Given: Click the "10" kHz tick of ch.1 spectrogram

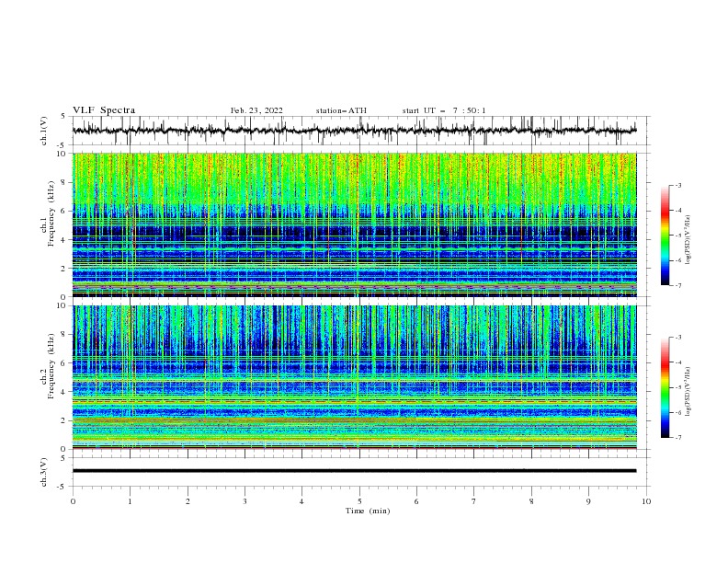Looking at the screenshot, I should click(x=63, y=154).
